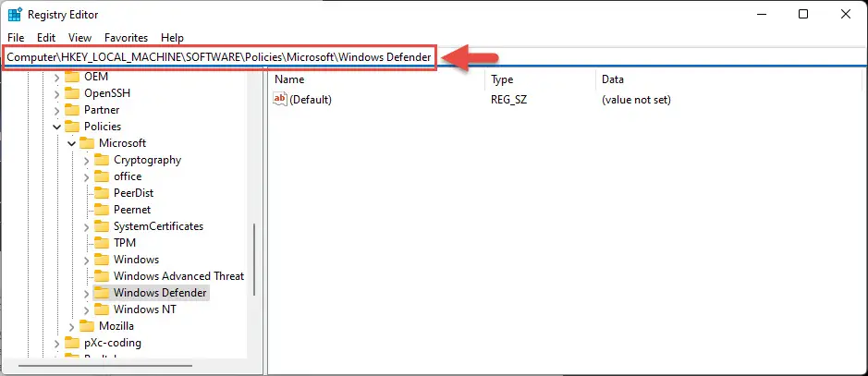The height and width of the screenshot is (376, 868).
Task: Click the OEM folder icon
Action: [72, 77]
